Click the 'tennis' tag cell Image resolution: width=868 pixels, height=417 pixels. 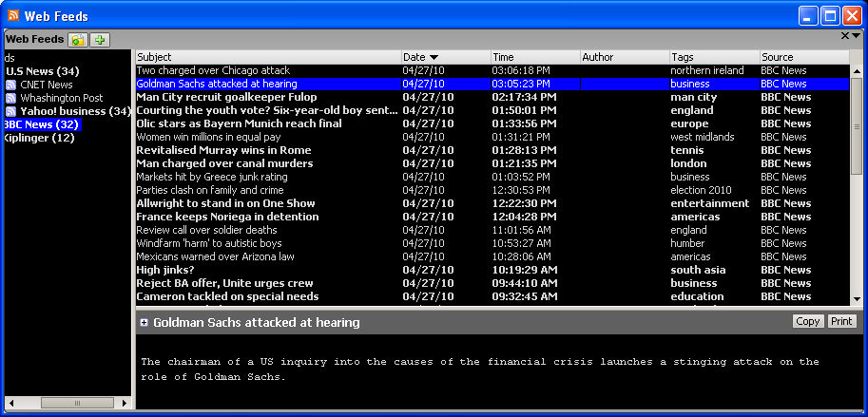coord(687,150)
